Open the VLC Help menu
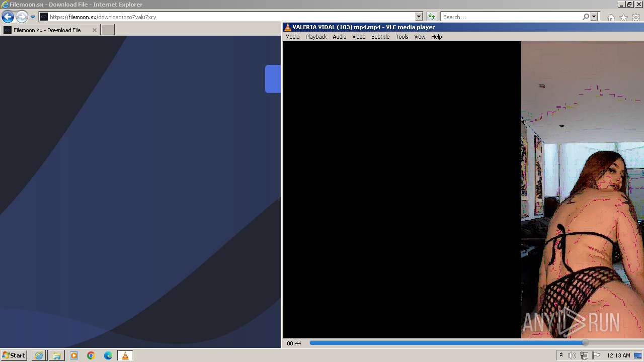The height and width of the screenshot is (362, 644). [x=436, y=37]
